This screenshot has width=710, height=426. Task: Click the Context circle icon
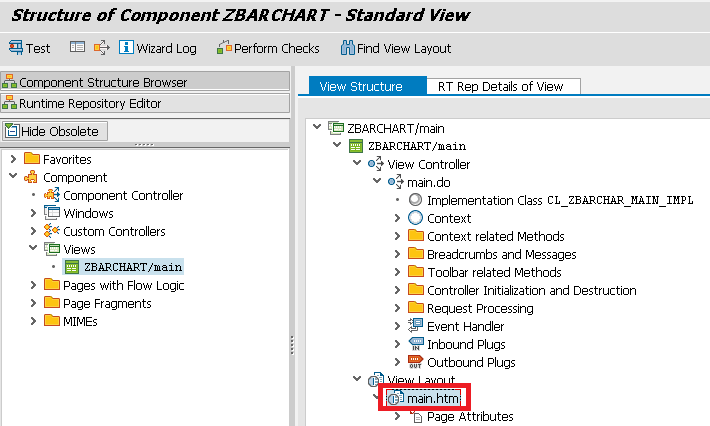(415, 218)
